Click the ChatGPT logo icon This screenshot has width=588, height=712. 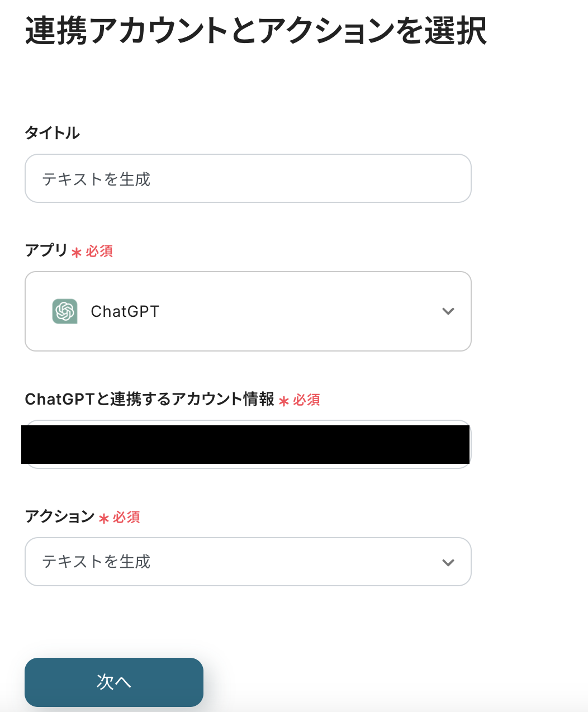64,311
